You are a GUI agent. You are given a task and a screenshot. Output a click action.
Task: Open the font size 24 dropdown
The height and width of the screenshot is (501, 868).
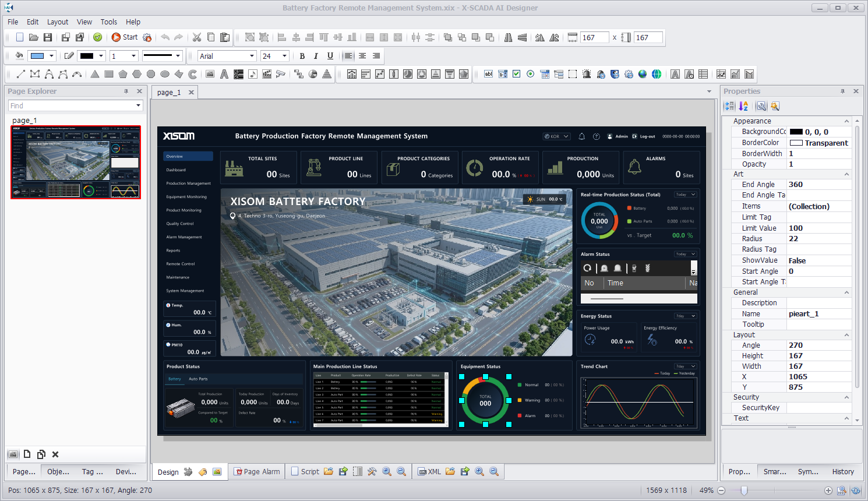(x=285, y=56)
